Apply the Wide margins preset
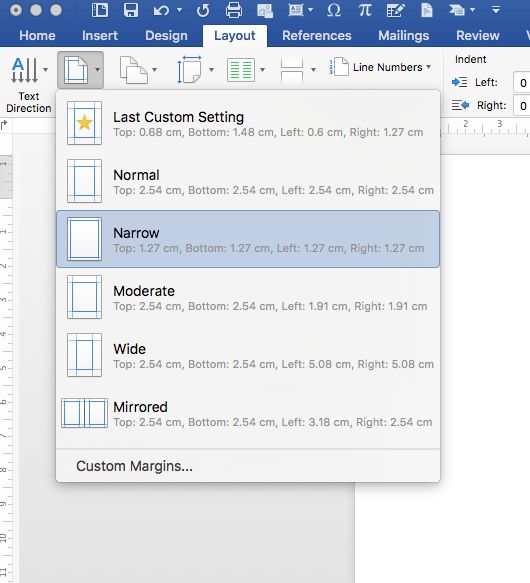 [248, 355]
